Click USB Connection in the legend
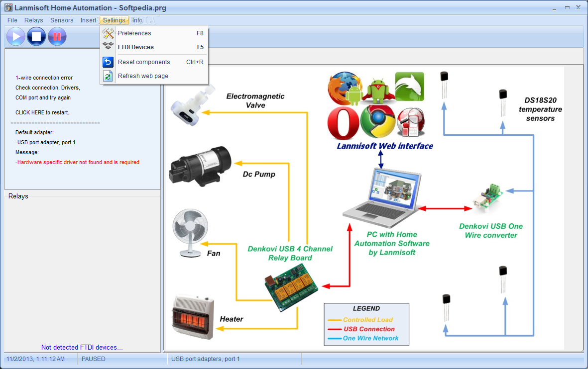588x369 pixels. click(x=369, y=329)
